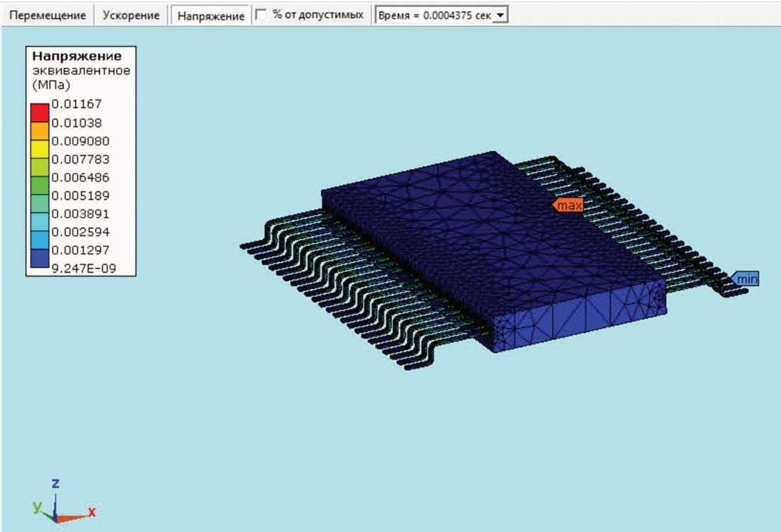Switch to the Перемещение tab
781x532 pixels.
click(x=47, y=16)
